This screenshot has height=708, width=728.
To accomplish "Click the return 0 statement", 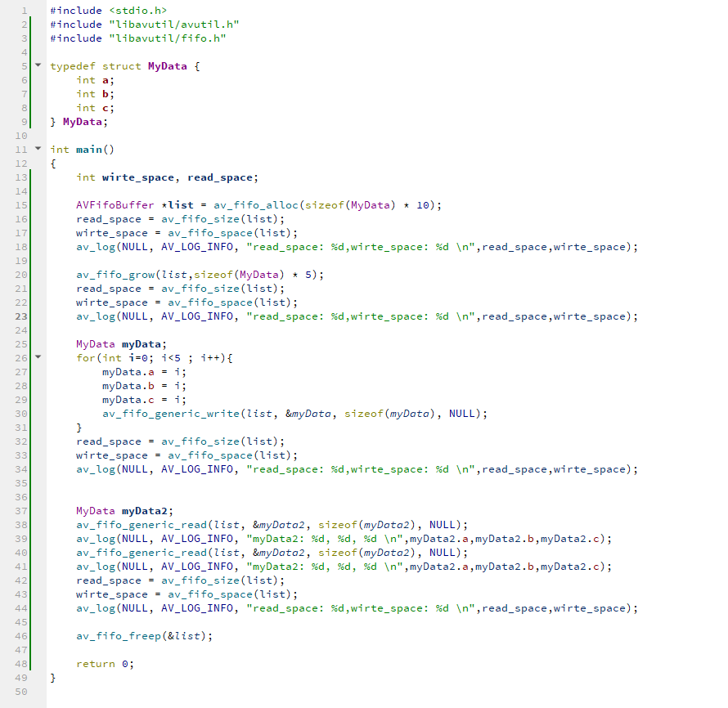I will tap(104, 663).
